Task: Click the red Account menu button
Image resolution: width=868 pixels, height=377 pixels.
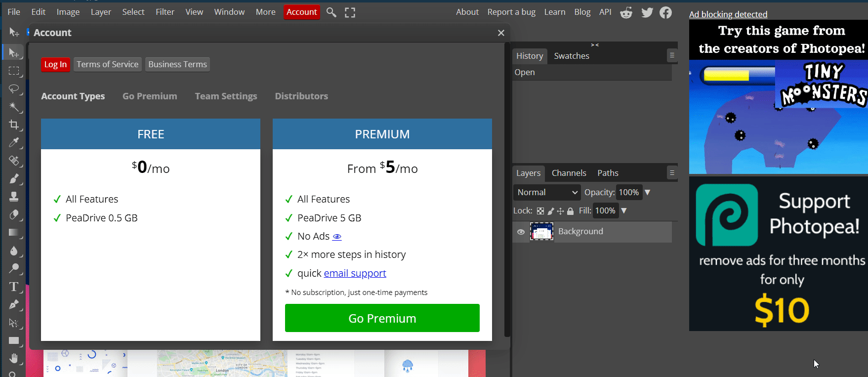Action: (302, 12)
